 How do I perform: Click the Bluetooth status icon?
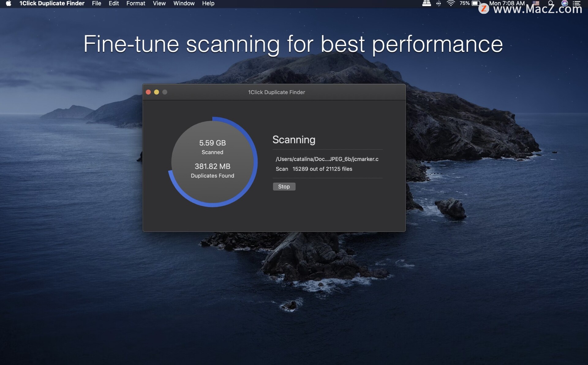pos(439,3)
